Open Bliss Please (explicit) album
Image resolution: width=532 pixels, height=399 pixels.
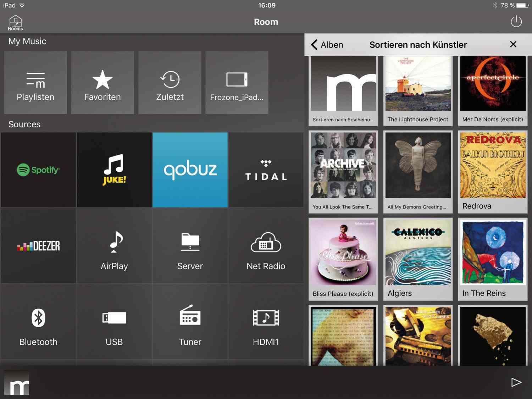(x=343, y=259)
